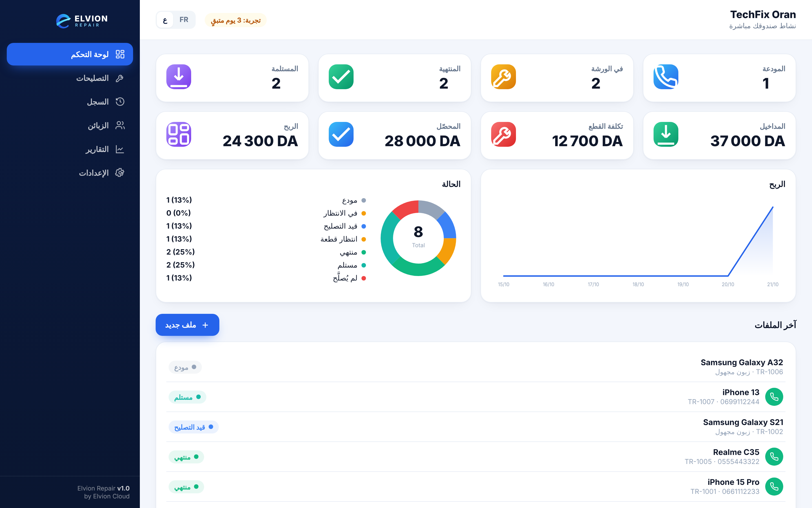This screenshot has height=508, width=812.
Task: Click the trial days remaining badge
Action: click(x=235, y=20)
